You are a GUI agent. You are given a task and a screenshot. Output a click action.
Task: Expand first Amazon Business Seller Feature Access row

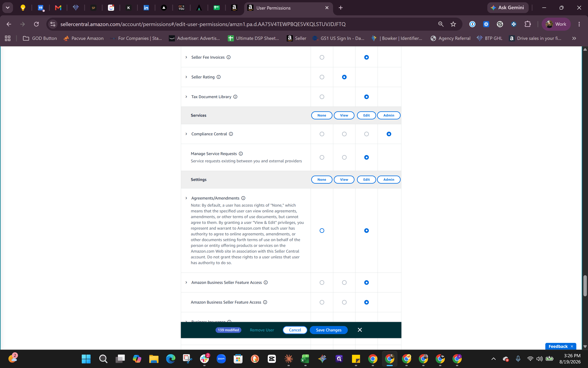(186, 282)
